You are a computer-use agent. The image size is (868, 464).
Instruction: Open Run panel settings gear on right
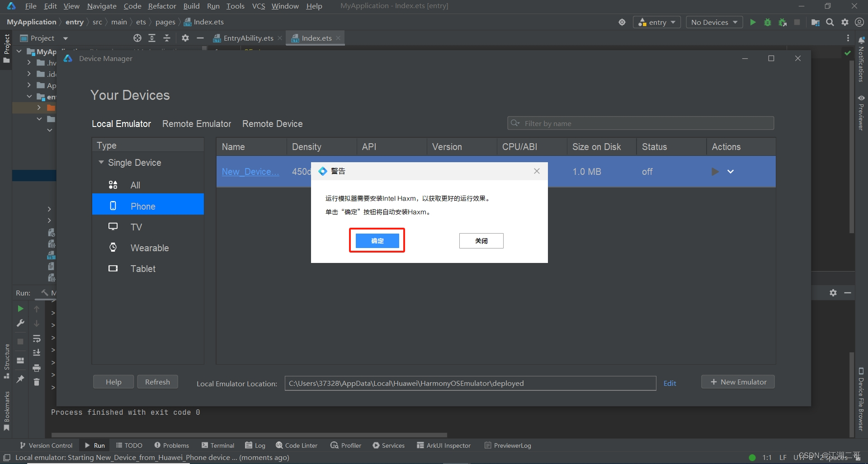(x=833, y=293)
